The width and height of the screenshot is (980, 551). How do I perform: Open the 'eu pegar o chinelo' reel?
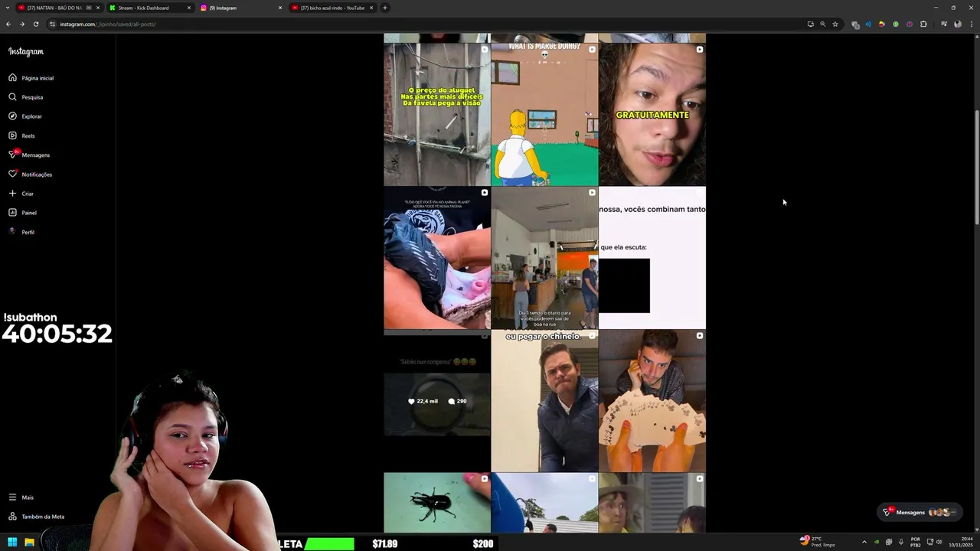(544, 401)
